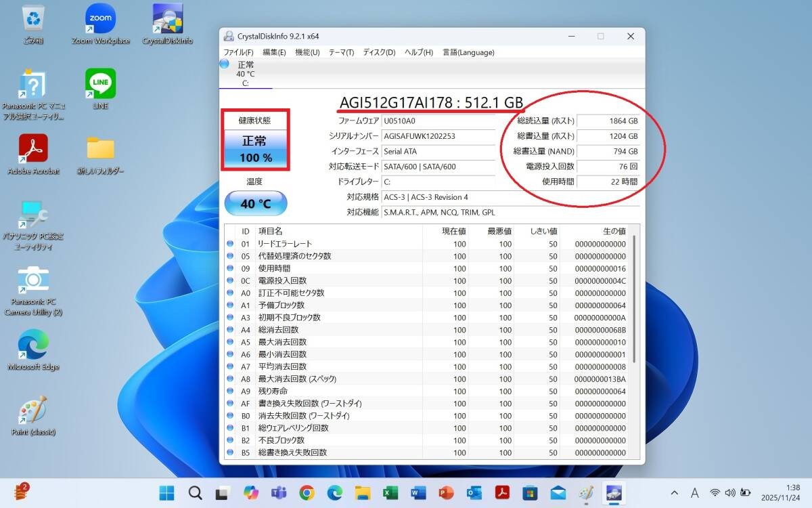Launch Google Chrome from the taskbar
This screenshot has width=812, height=508.
(307, 493)
